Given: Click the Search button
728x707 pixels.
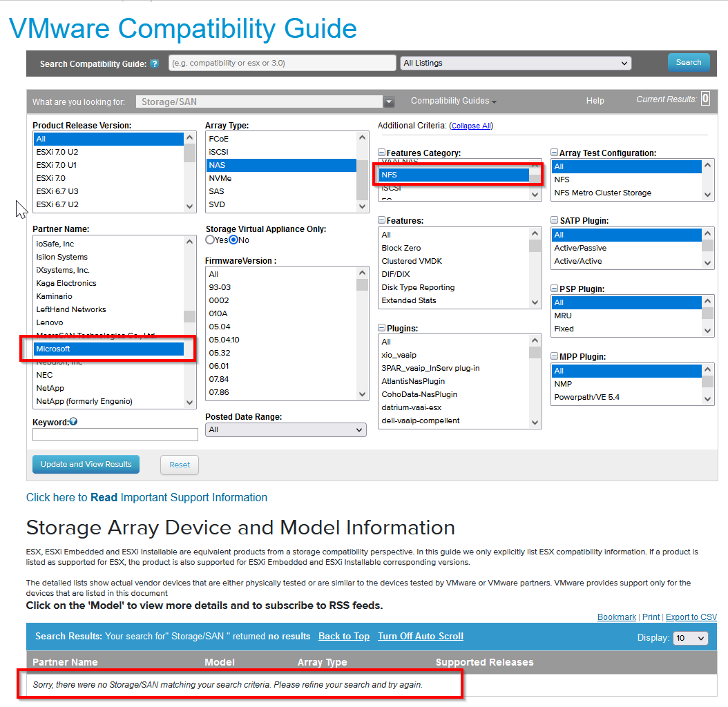Looking at the screenshot, I should [689, 62].
